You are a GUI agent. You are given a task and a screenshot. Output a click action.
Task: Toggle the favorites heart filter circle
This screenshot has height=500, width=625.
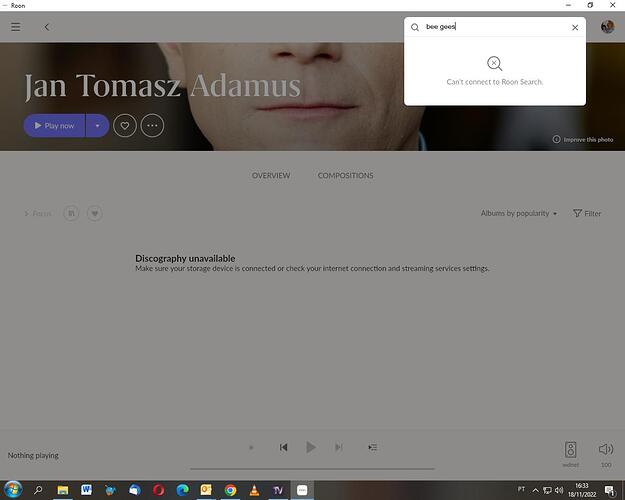tap(94, 213)
